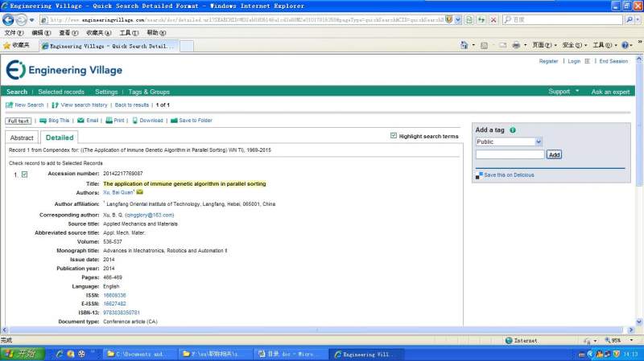Open search provider dropdown arrow next to magnifier
This screenshot has height=361, width=644.
point(638,19)
